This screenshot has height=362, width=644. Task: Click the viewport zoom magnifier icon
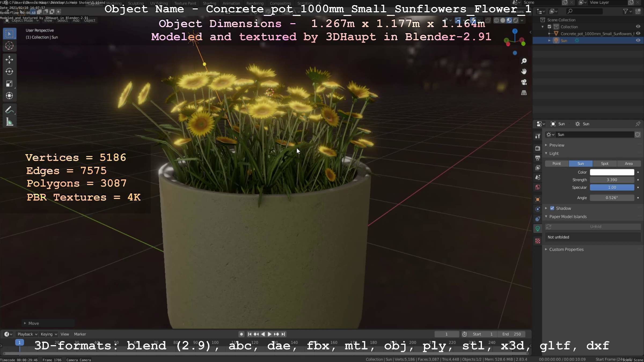tap(524, 61)
